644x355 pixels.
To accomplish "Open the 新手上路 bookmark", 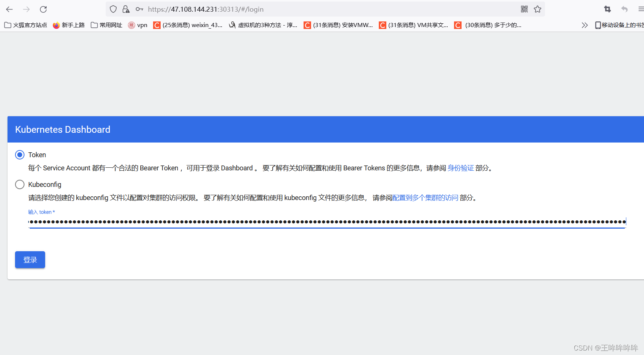I will 68,25.
